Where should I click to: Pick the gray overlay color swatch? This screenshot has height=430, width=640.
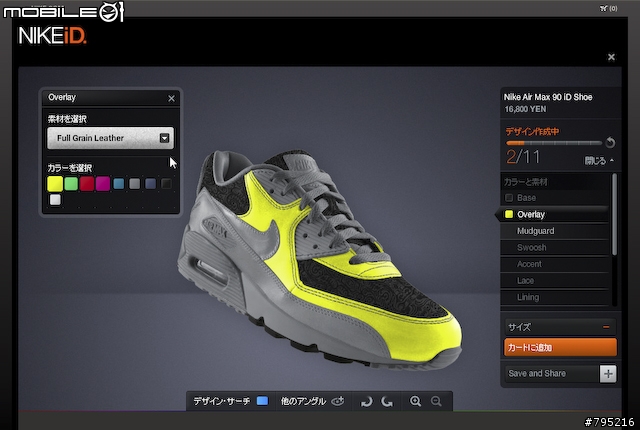click(x=135, y=184)
